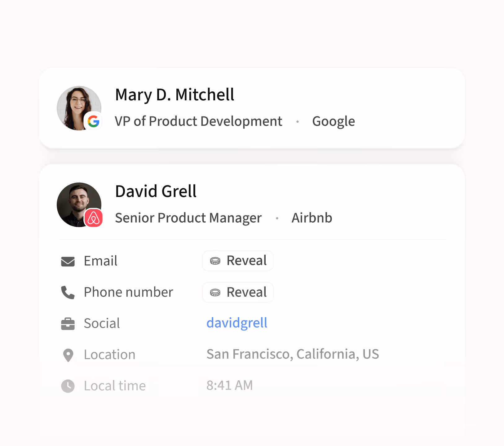
Task: Click the phone handset icon
Action: coord(68,292)
